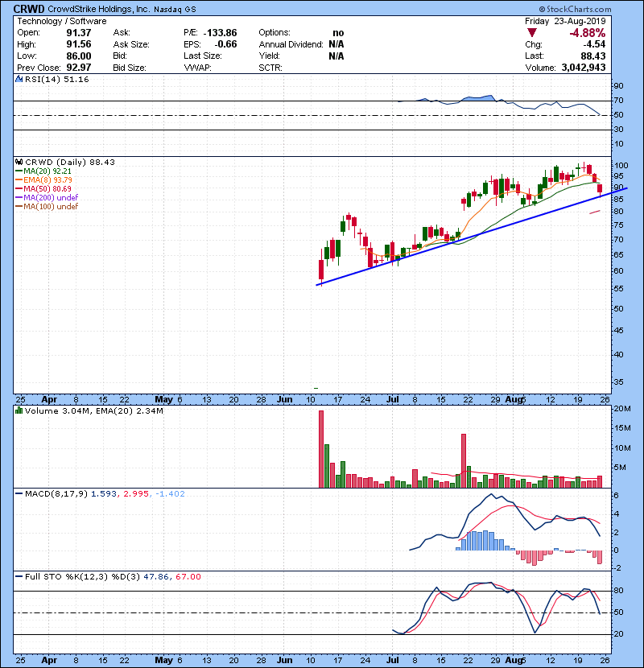Click the MACD(8,17,9) indicator label

[x=56, y=494]
